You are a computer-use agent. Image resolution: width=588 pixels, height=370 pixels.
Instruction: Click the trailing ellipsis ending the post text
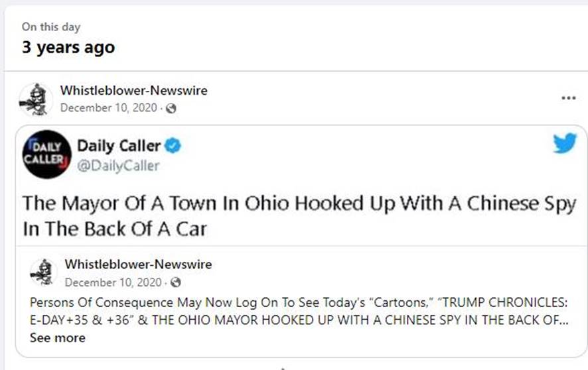563,320
